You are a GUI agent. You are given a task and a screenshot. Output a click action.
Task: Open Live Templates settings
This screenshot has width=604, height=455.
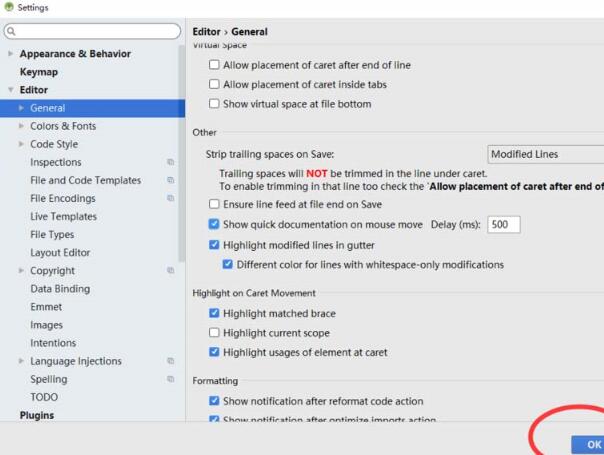click(x=63, y=216)
